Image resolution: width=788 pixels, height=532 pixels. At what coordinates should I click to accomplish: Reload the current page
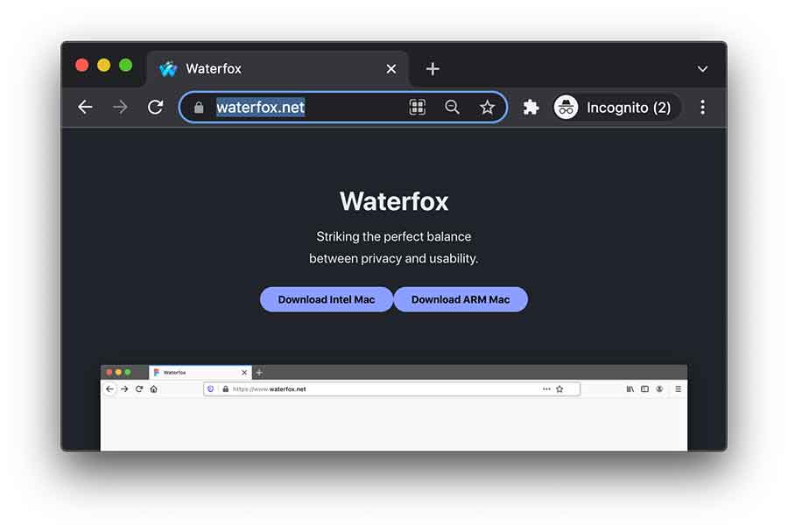(155, 107)
